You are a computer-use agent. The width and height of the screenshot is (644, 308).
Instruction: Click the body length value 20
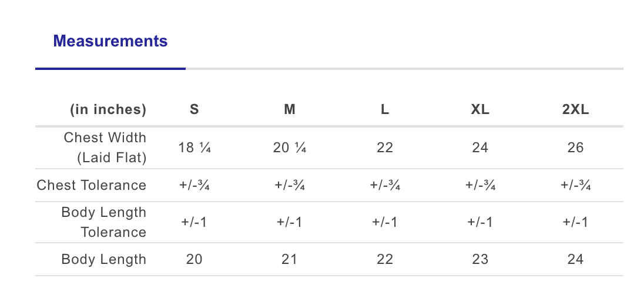tap(194, 259)
